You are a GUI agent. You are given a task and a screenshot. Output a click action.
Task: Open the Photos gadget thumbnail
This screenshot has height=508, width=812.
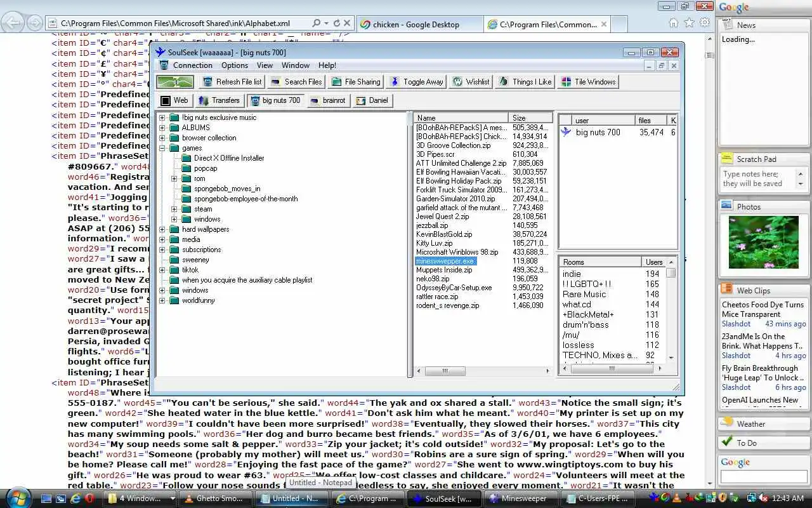click(x=764, y=242)
